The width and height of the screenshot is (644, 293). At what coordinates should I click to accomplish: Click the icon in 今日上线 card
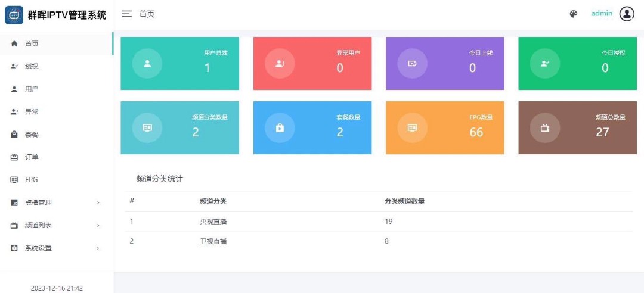[413, 64]
